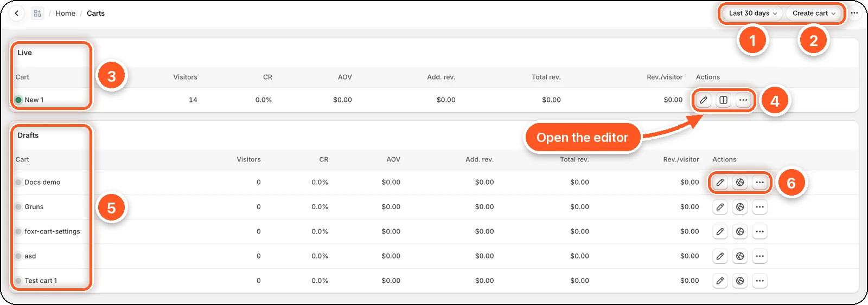The width and height of the screenshot is (868, 305).
Task: Click the CR column header in Live table
Action: pos(267,77)
